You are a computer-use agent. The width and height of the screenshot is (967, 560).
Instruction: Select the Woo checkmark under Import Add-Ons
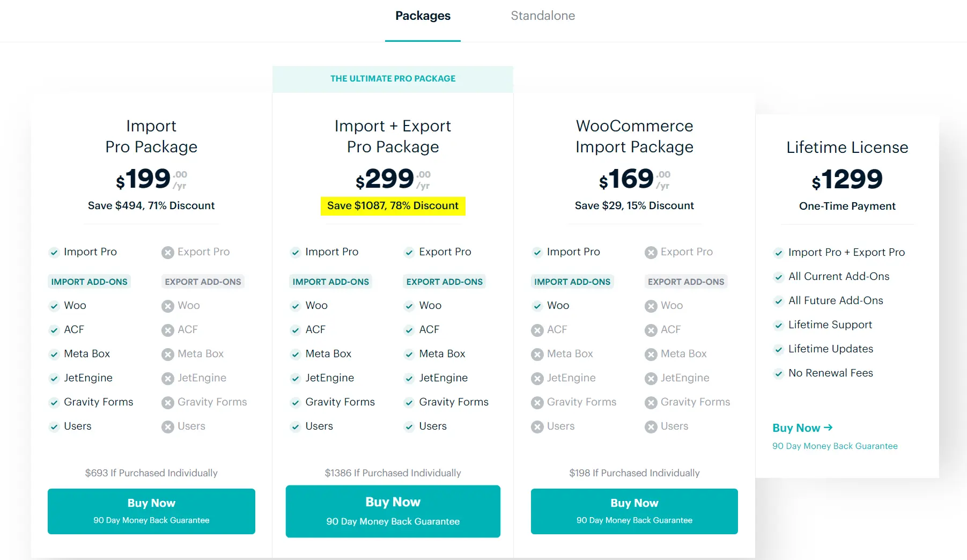(54, 306)
